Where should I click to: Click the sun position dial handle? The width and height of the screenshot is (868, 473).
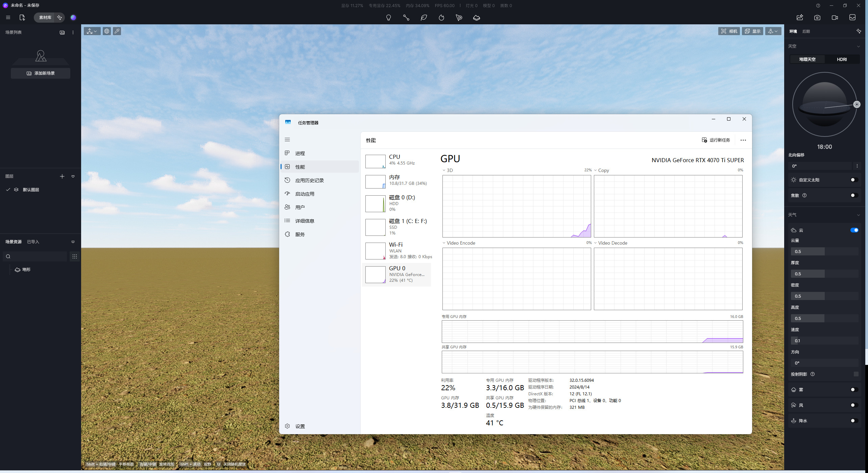(857, 104)
